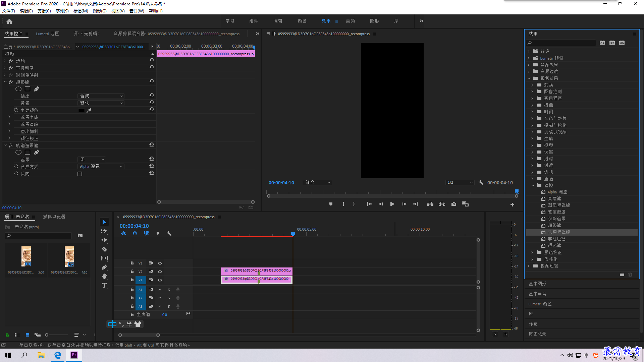Open the 基本图形 panel
Viewport: 644px width, 362px height.
537,284
